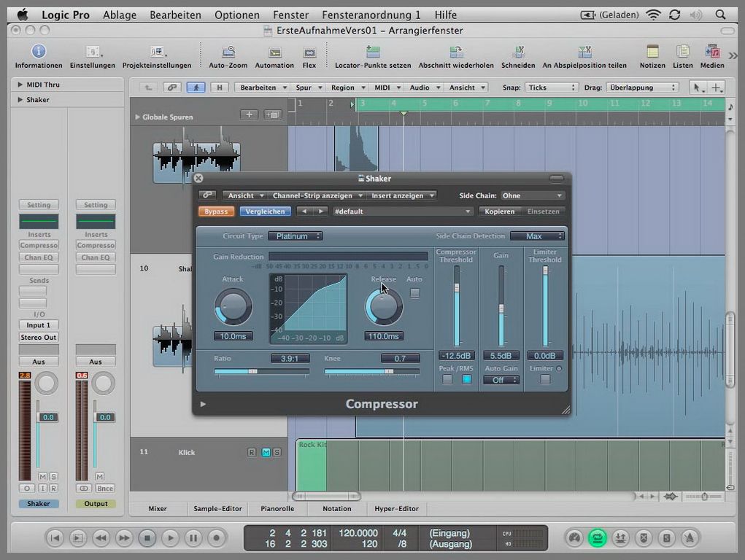Click the hierarchy H button
The width and height of the screenshot is (745, 560).
coord(220,87)
